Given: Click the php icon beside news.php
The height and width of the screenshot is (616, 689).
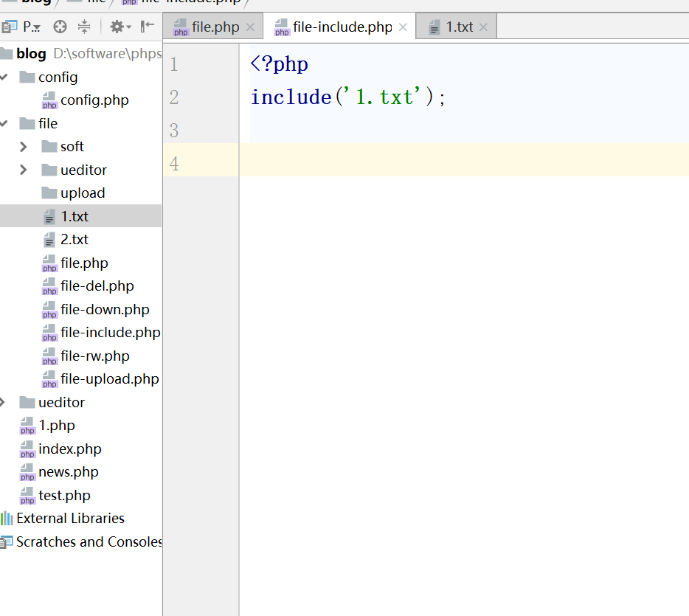Looking at the screenshot, I should pos(27,472).
